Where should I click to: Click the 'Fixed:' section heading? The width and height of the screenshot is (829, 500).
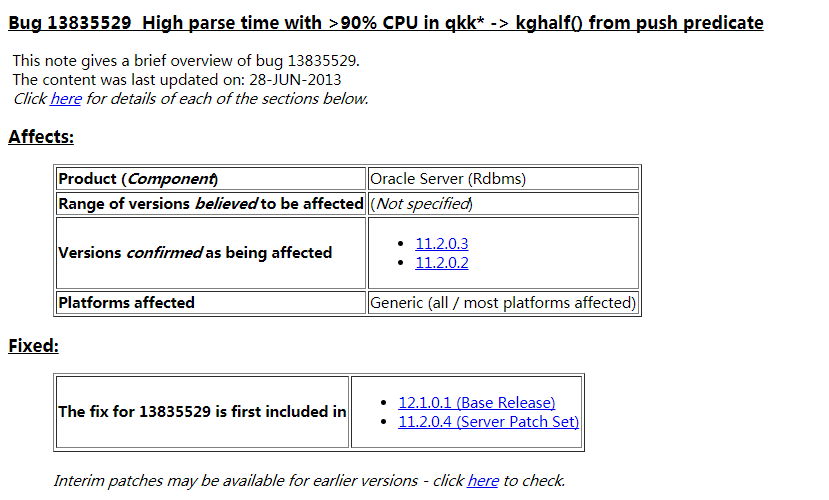[x=33, y=346]
